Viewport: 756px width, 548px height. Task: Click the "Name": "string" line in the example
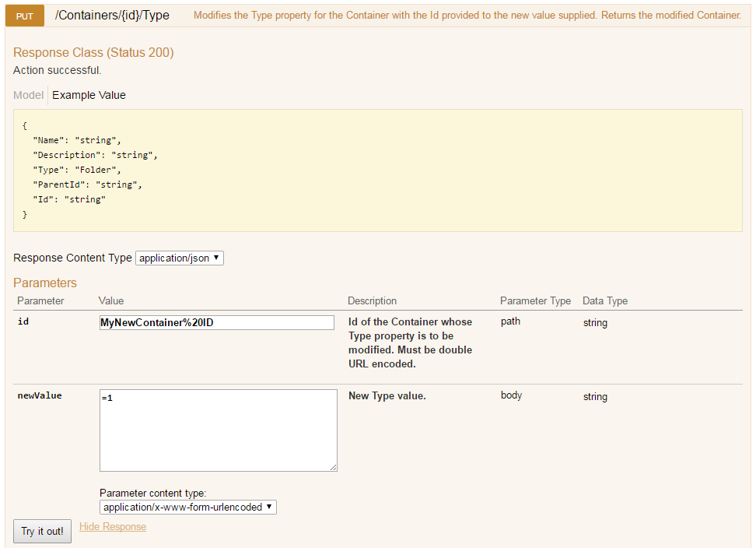point(77,140)
